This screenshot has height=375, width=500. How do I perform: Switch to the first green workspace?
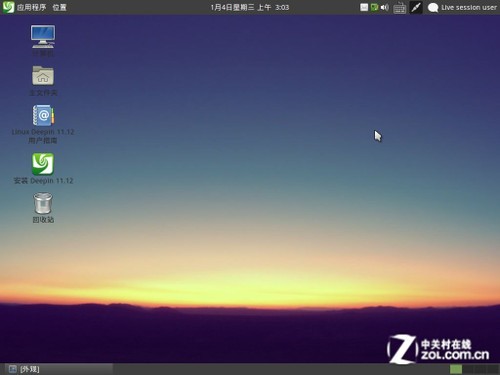coord(456,369)
